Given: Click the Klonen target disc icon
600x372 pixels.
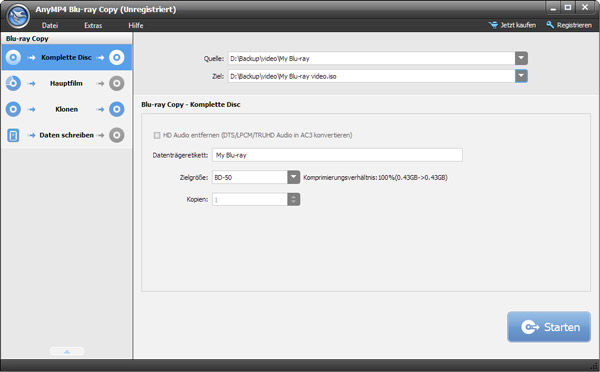Looking at the screenshot, I should [x=117, y=109].
